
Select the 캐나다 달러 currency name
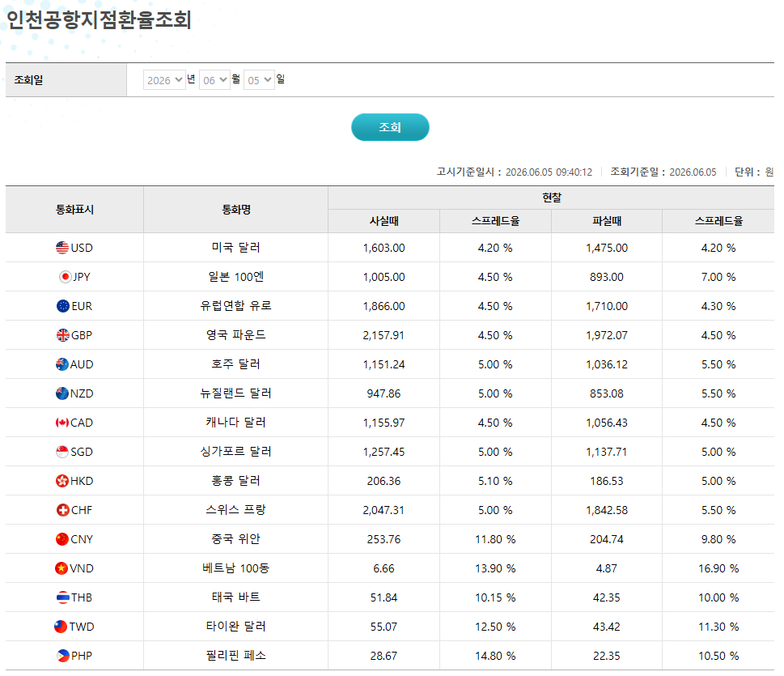pyautogui.click(x=236, y=423)
